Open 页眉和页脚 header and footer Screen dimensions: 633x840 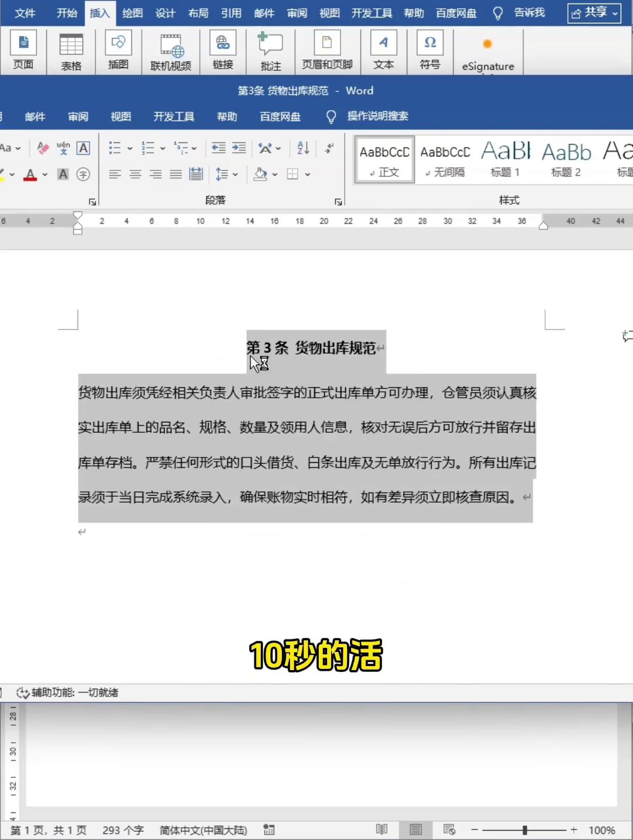[327, 50]
